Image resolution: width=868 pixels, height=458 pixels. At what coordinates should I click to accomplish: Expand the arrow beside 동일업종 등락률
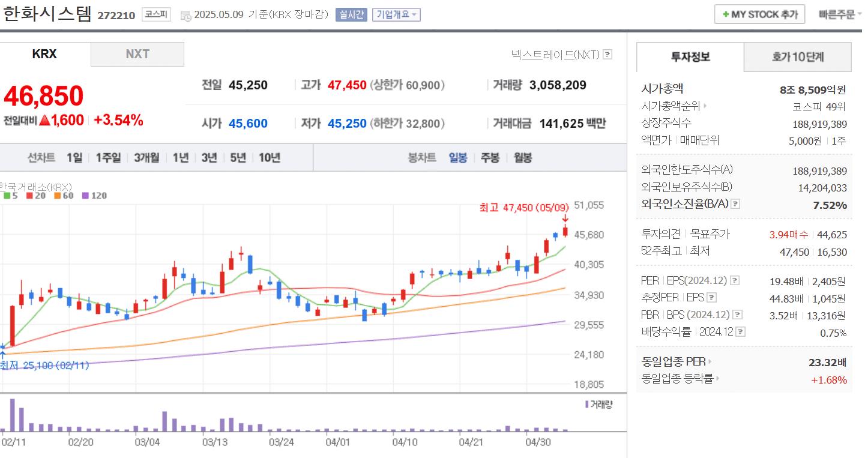718,379
